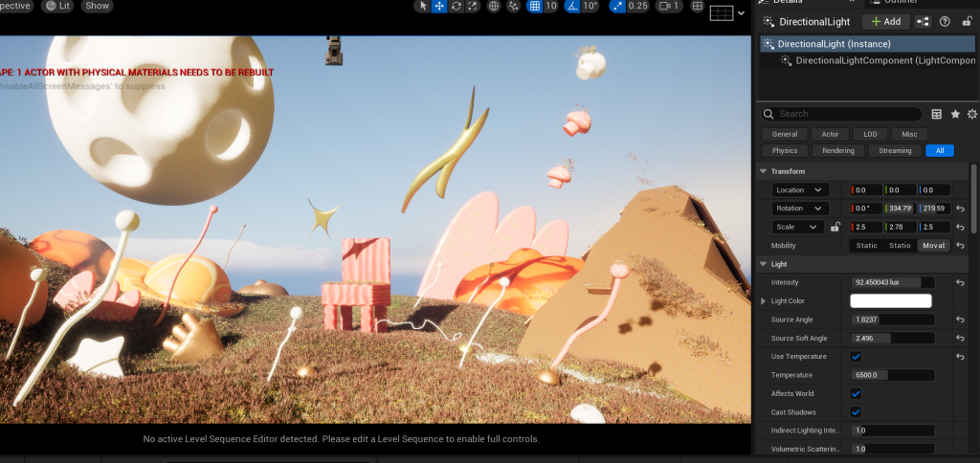Reset Mobility to default arrow
This screenshot has width=980, height=463.
pos(960,246)
